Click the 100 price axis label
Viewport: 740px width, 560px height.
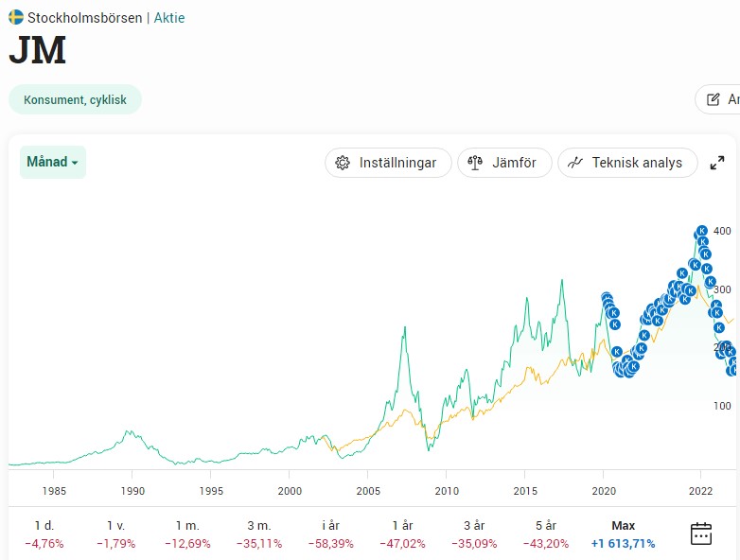722,406
